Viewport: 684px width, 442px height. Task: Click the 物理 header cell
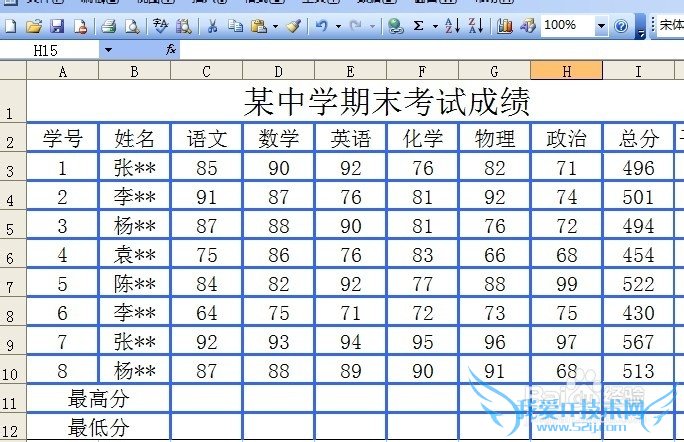tap(495, 138)
